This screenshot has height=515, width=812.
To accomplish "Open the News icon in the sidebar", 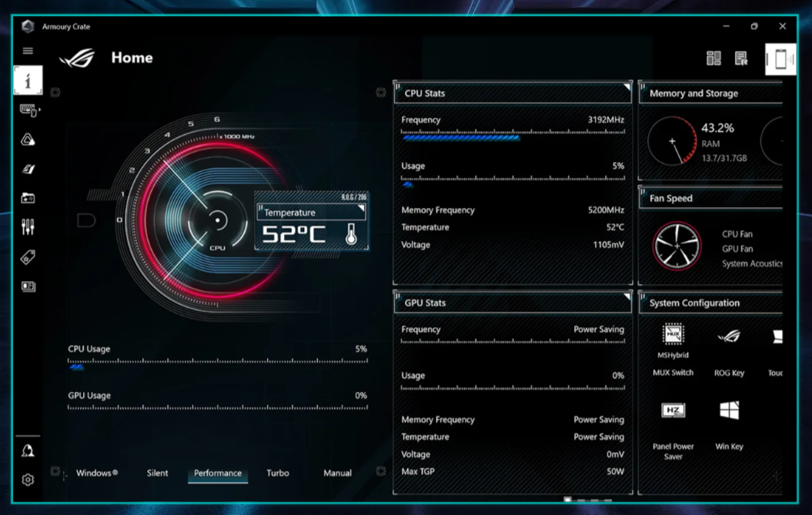I will pos(28,286).
